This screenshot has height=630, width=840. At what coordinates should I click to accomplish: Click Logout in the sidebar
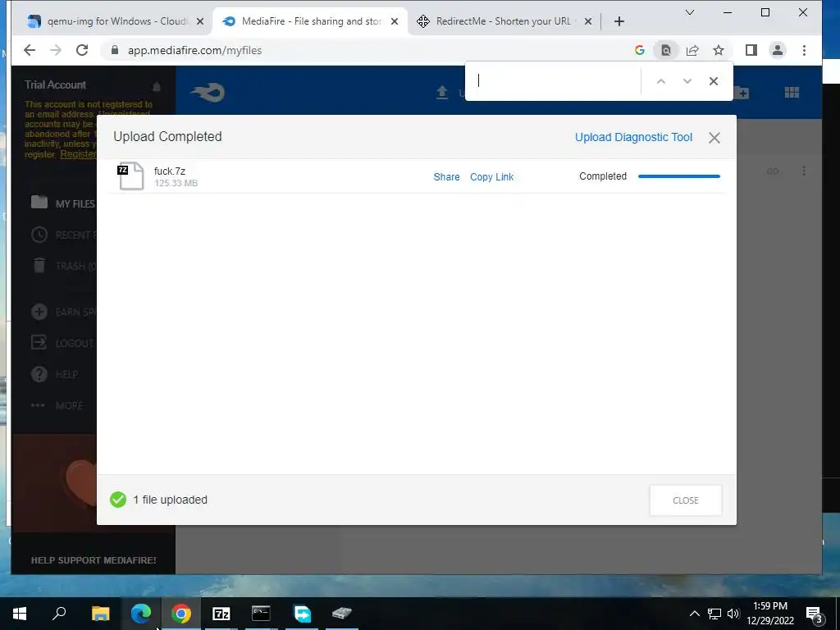pyautogui.click(x=62, y=343)
